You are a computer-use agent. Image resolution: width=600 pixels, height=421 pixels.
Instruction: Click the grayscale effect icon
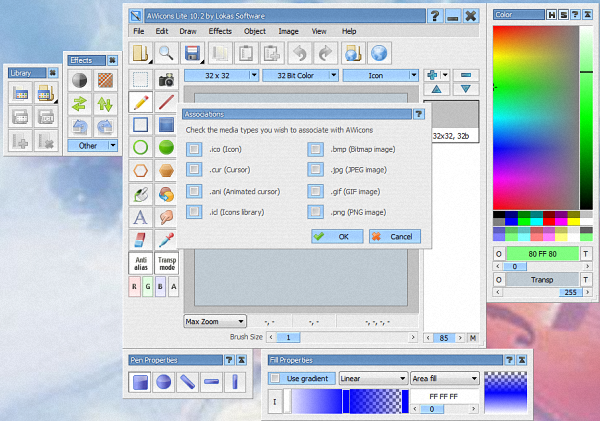coord(80,80)
